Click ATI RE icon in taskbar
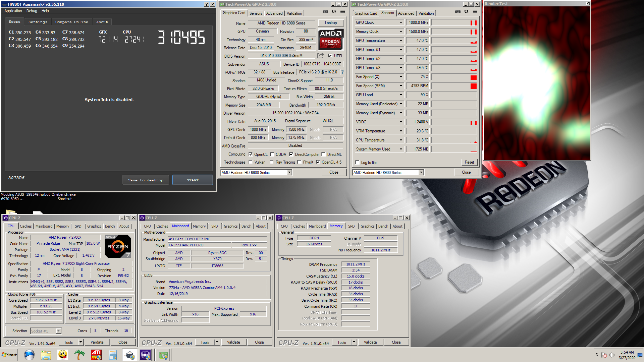644x362 pixels. pyautogui.click(x=96, y=355)
